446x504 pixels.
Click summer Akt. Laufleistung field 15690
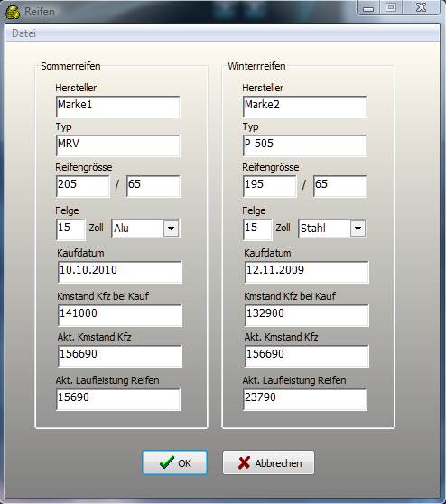tap(118, 399)
